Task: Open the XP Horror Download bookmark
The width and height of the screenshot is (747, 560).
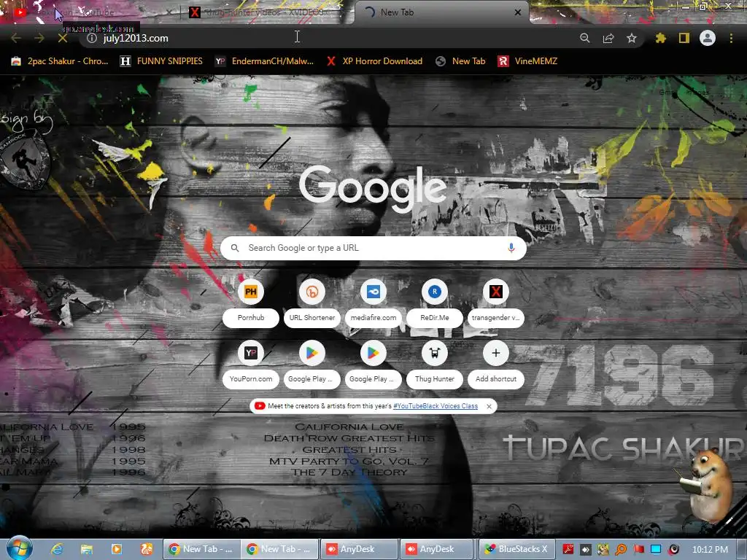Action: coord(374,61)
